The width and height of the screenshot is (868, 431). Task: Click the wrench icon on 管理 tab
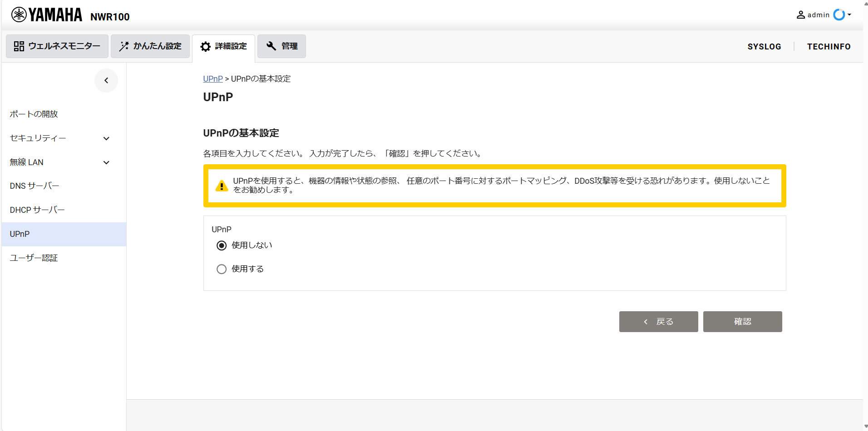(270, 46)
